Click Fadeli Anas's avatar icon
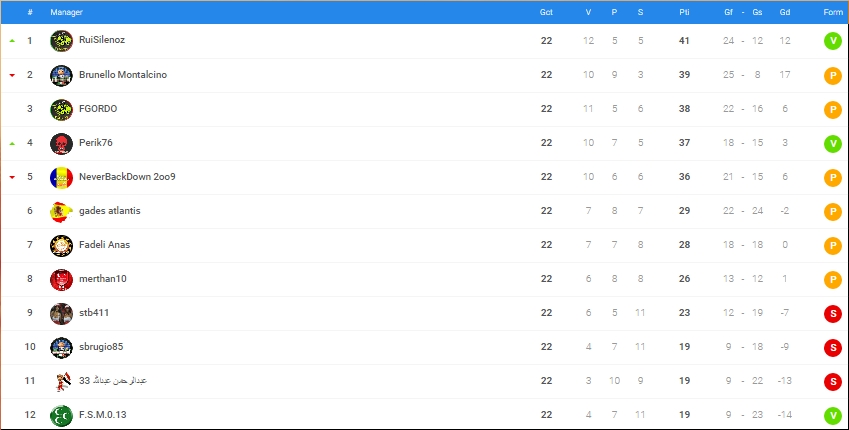The width and height of the screenshot is (849, 430). [62, 245]
